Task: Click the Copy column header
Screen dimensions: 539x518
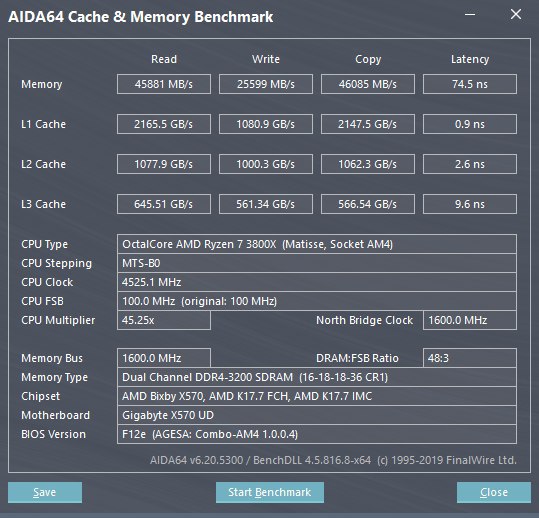Action: pos(368,59)
